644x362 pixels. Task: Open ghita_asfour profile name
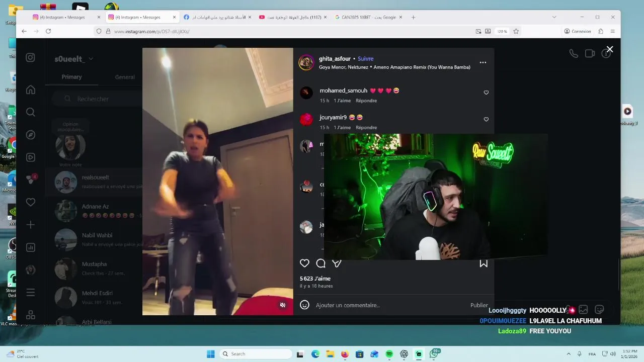point(335,59)
